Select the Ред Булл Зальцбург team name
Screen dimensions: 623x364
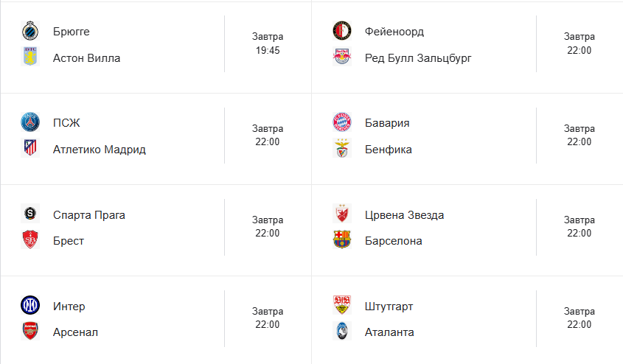418,58
